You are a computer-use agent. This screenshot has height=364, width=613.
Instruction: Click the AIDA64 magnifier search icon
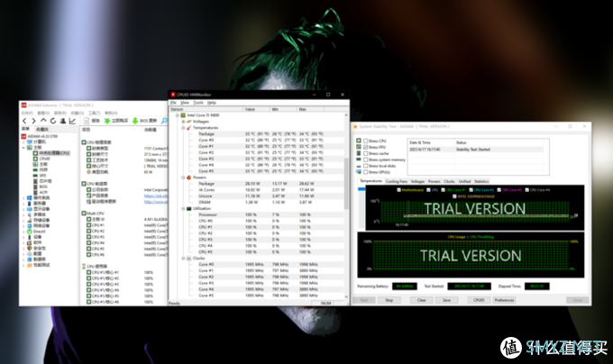[x=164, y=121]
